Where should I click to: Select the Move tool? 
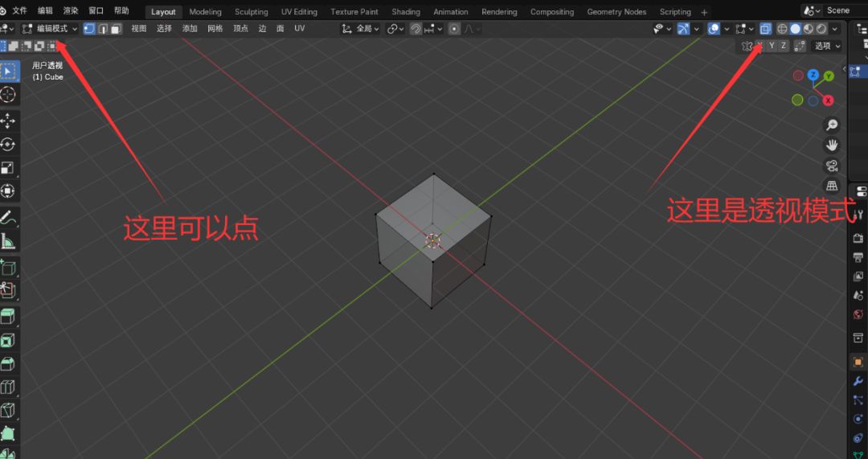click(x=9, y=121)
